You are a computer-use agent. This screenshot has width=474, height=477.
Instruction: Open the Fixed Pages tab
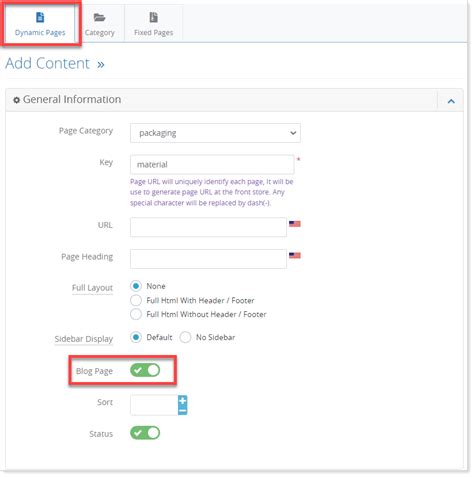pos(153,24)
